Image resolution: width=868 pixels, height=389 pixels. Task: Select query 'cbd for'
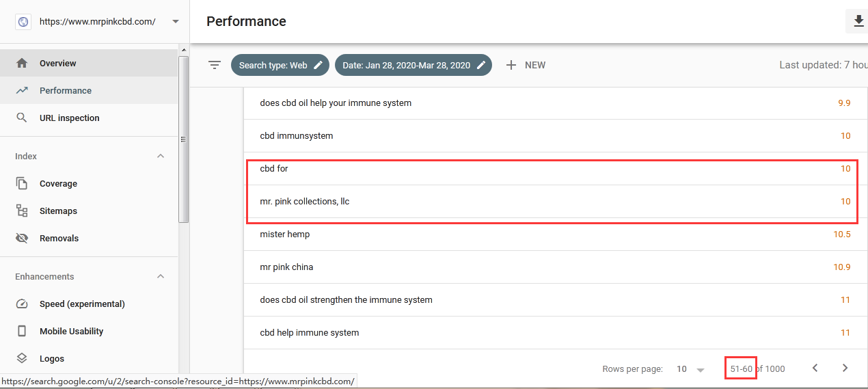click(274, 169)
